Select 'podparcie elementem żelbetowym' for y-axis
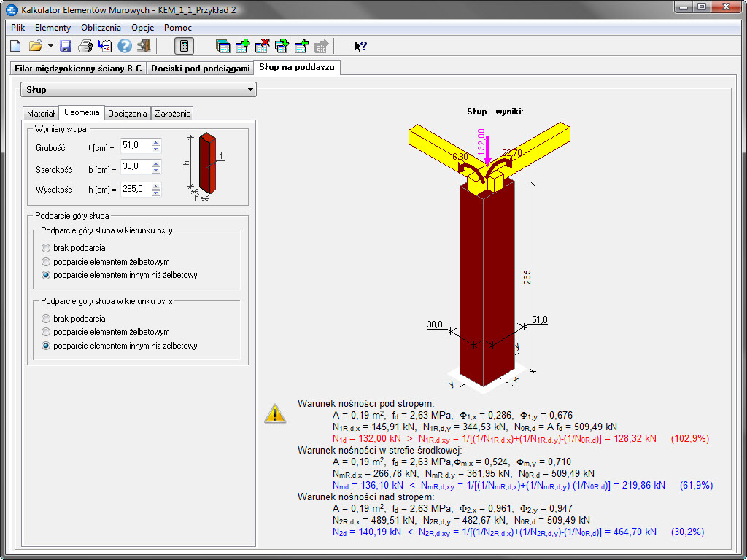 click(x=47, y=262)
